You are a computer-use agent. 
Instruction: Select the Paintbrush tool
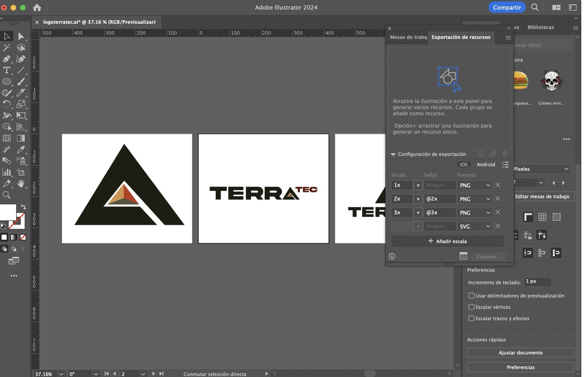[x=21, y=82]
